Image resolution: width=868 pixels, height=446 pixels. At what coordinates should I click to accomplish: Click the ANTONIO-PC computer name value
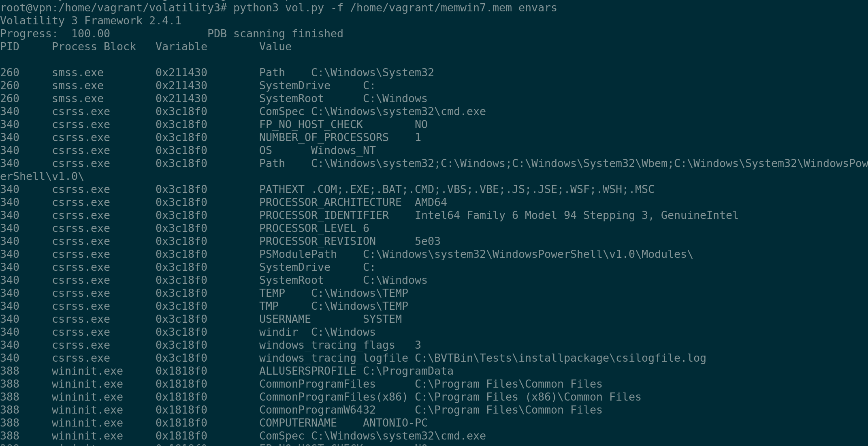point(395,423)
